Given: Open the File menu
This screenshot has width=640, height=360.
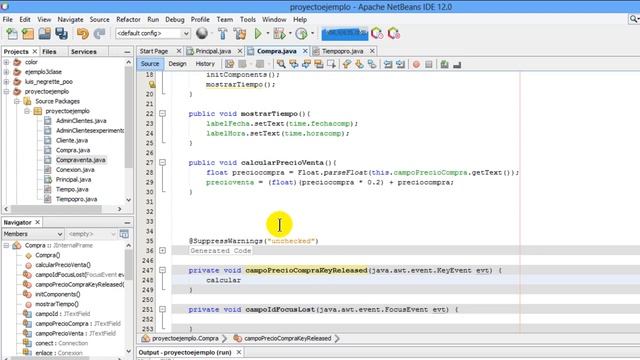Looking at the screenshot, I should (7, 19).
